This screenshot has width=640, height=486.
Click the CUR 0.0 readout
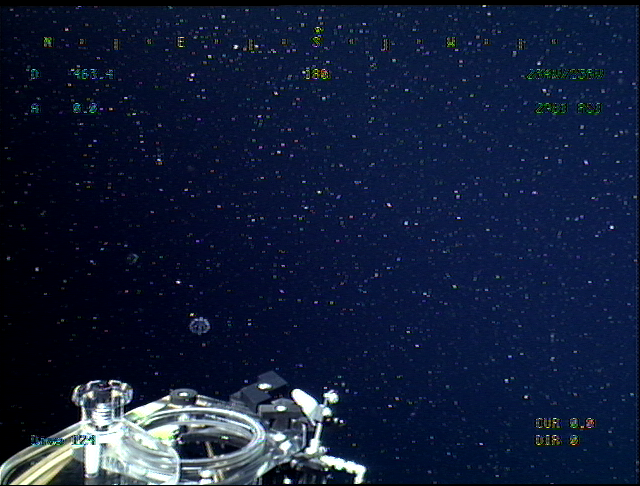(565, 423)
